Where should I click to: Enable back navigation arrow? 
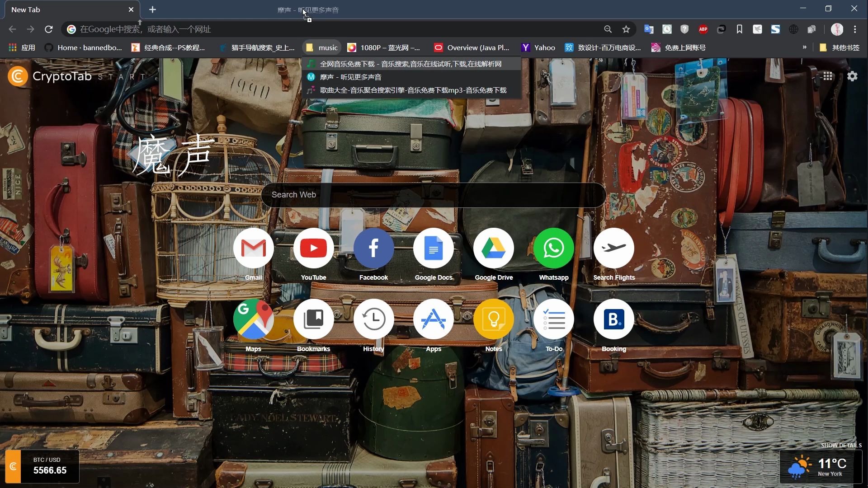pyautogui.click(x=13, y=29)
